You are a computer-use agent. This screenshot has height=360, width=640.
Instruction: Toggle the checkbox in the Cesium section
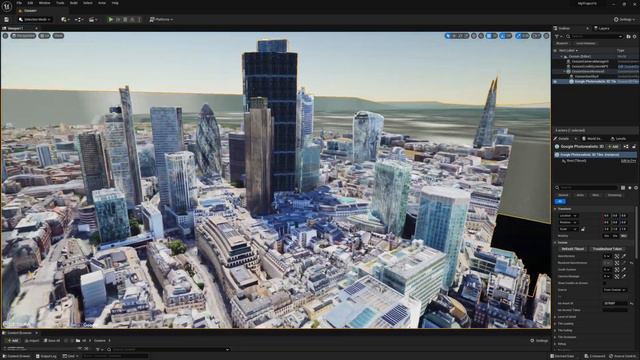click(x=605, y=283)
